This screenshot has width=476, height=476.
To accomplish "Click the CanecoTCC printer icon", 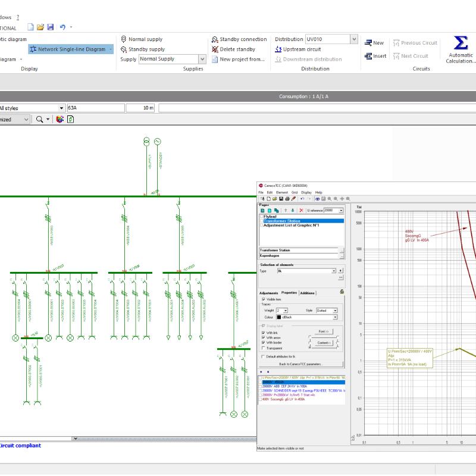I will click(x=287, y=199).
